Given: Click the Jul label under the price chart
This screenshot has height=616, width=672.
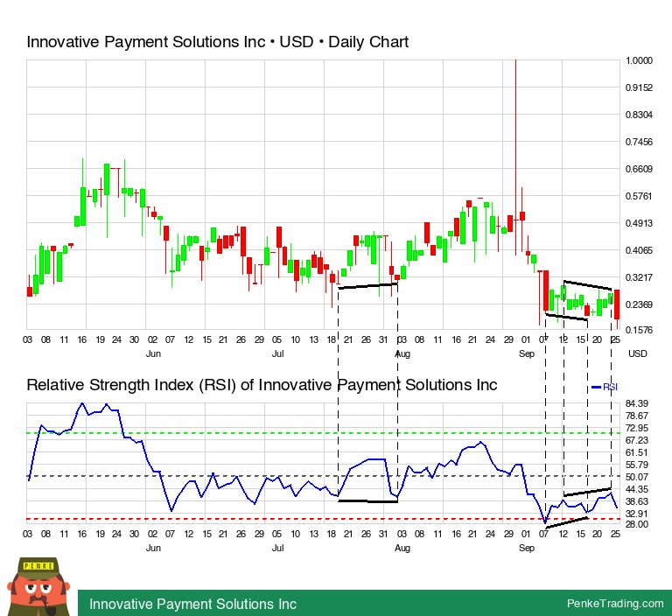Looking at the screenshot, I should point(277,353).
